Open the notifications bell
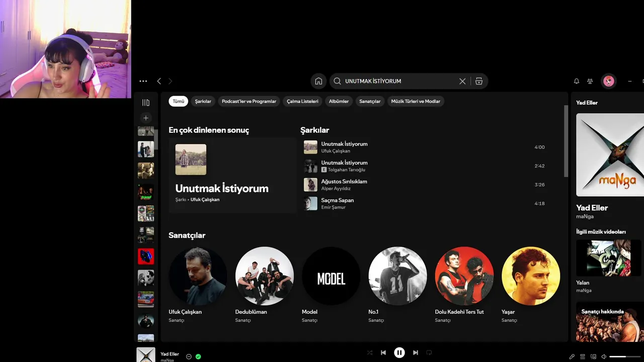 tap(577, 81)
